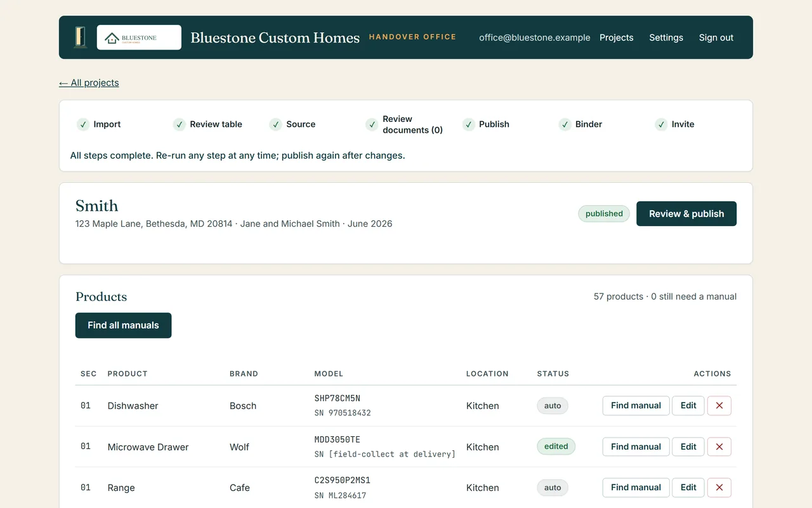812x508 pixels.
Task: Click the Bluestone logo image
Action: [139, 37]
